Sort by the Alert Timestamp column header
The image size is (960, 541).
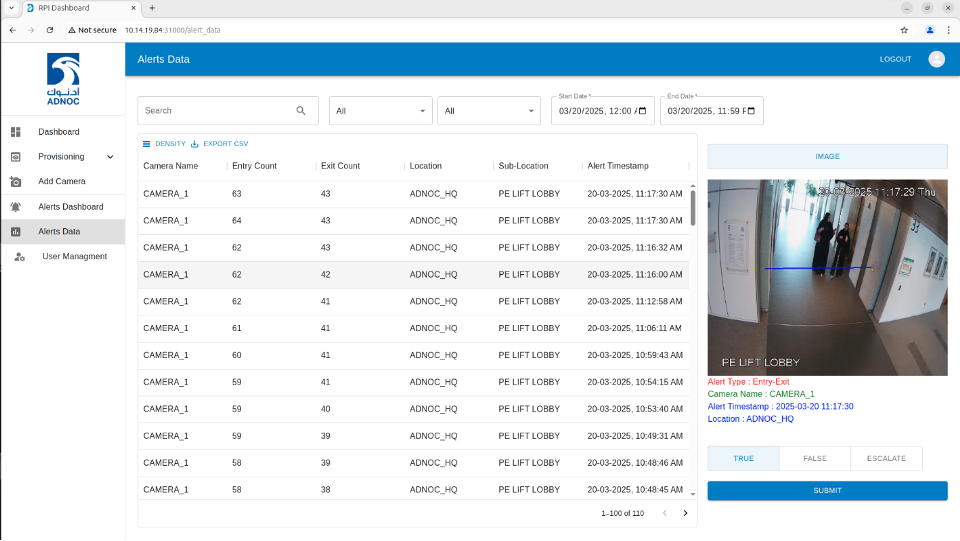click(x=618, y=166)
